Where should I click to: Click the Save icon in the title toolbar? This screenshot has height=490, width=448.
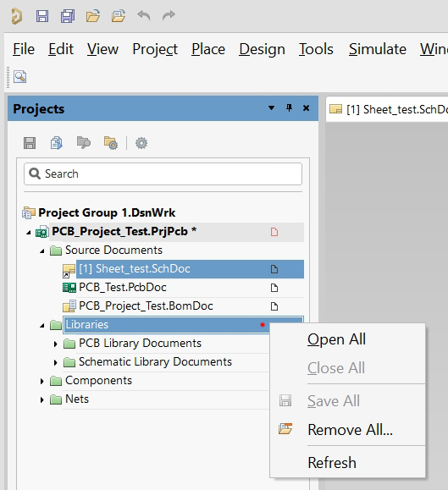pyautogui.click(x=42, y=16)
